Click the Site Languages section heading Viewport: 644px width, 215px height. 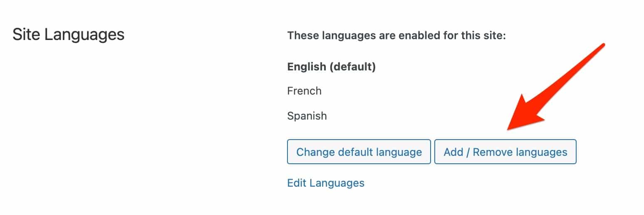tap(68, 35)
